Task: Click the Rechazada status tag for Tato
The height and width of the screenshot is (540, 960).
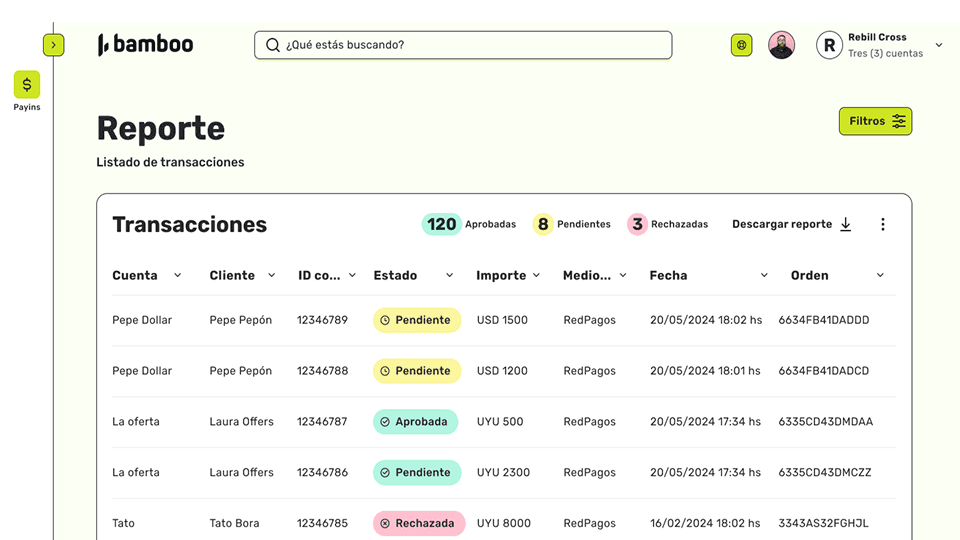Action: pos(419,523)
